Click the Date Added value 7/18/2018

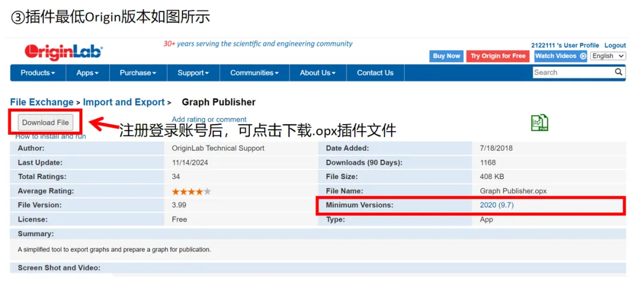click(496, 148)
